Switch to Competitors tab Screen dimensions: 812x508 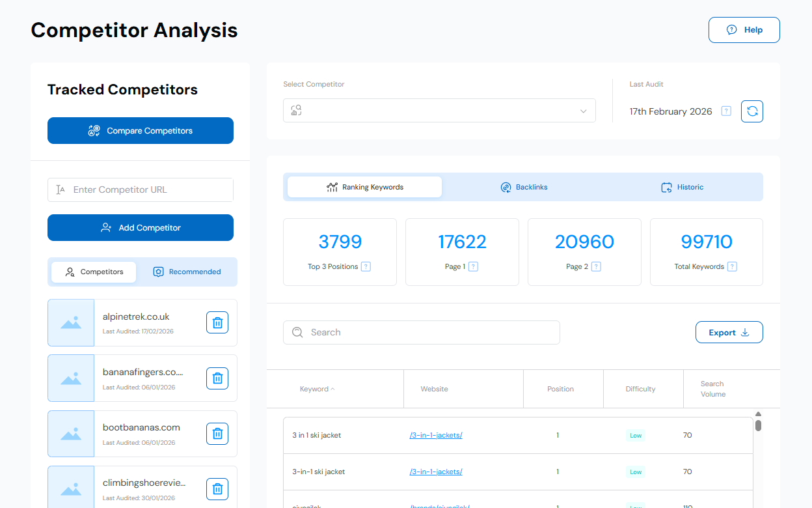(94, 272)
